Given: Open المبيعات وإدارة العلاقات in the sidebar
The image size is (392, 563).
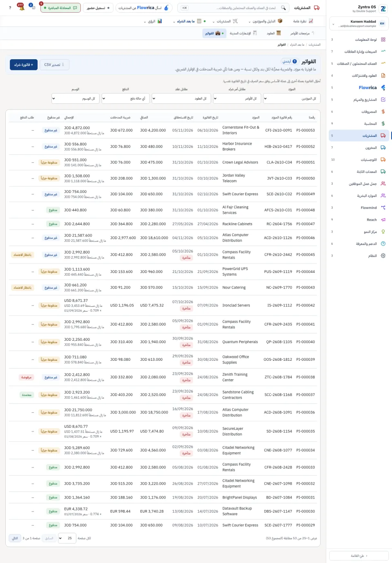Looking at the screenshot, I should click(x=359, y=51).
